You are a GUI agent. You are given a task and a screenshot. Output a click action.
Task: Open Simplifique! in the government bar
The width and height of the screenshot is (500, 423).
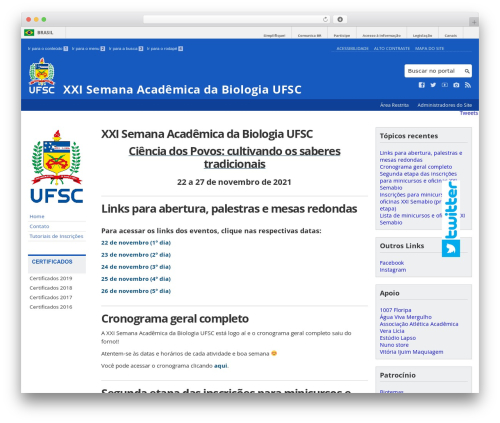coord(274,35)
